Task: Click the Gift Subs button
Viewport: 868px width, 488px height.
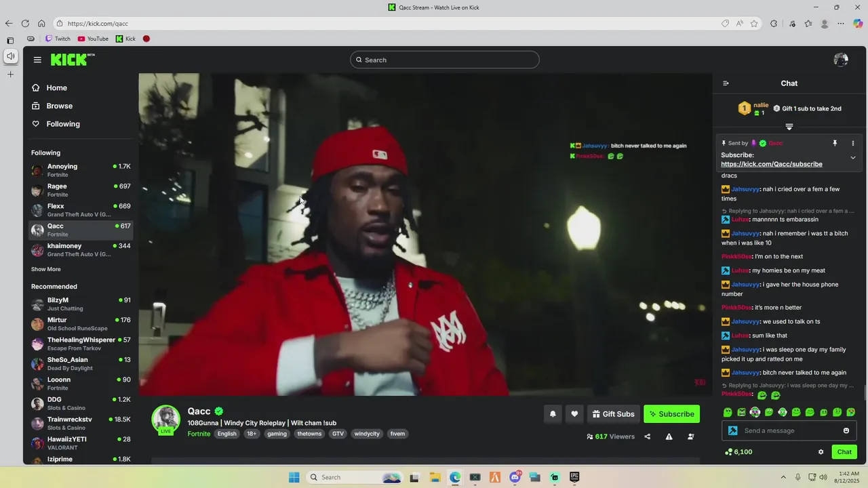Action: [613, 414]
